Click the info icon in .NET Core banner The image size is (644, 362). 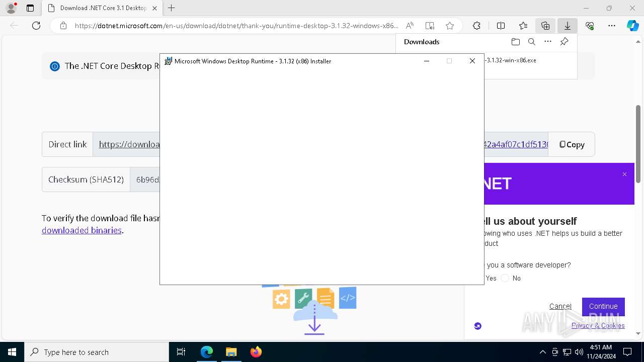point(55,66)
